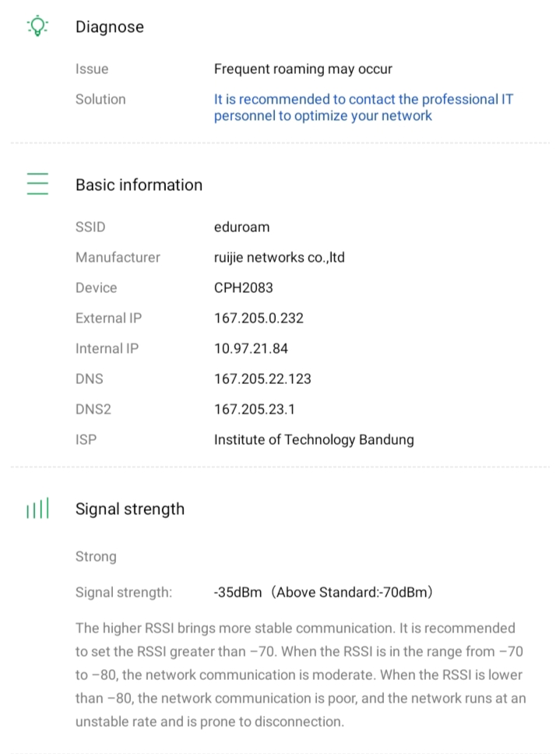
Task: Click the Signal strength bars icon
Action: click(x=37, y=509)
